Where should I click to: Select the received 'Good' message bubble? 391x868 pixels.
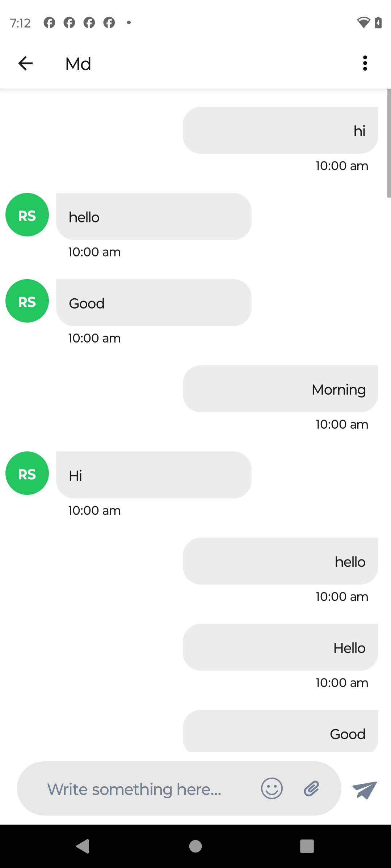pos(154,303)
